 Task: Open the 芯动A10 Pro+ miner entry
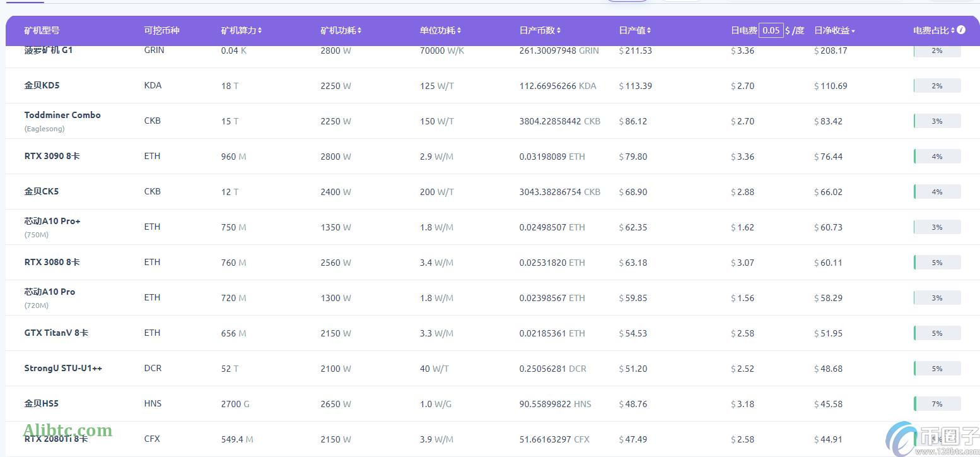pyautogui.click(x=52, y=221)
